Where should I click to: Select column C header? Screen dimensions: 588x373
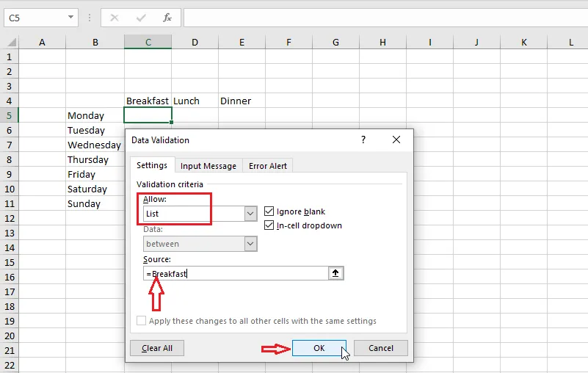coord(148,42)
